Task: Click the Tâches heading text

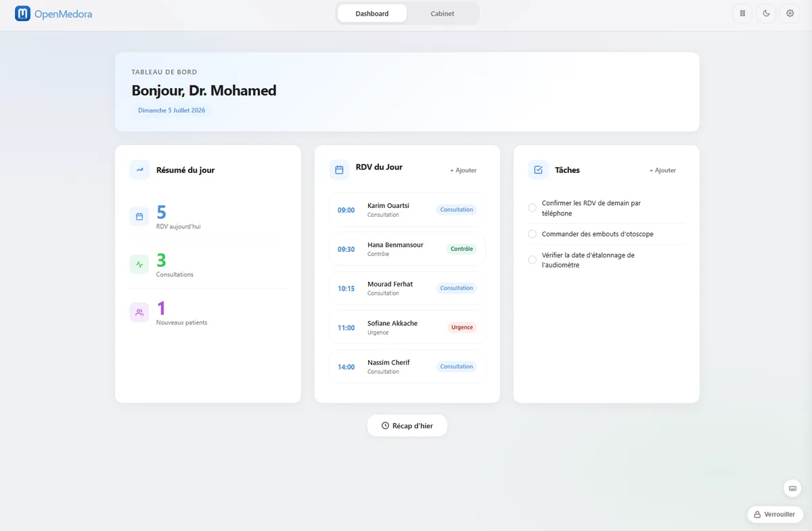Action: coord(567,171)
